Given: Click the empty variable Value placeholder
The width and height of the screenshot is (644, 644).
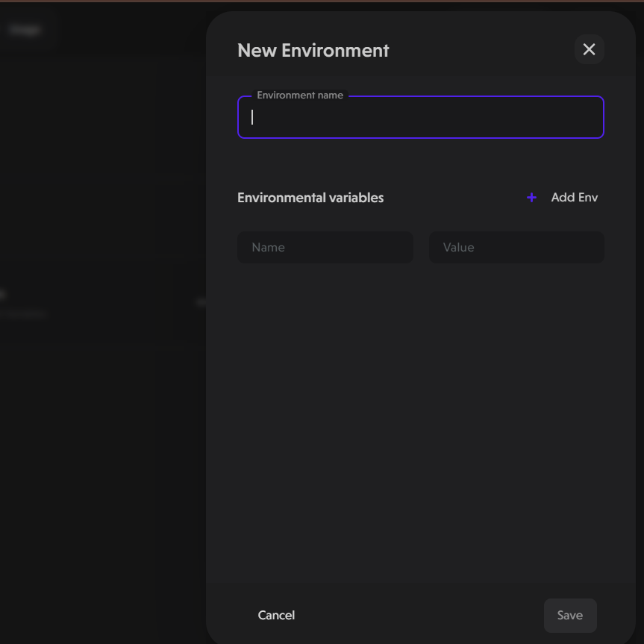Looking at the screenshot, I should click(x=516, y=247).
